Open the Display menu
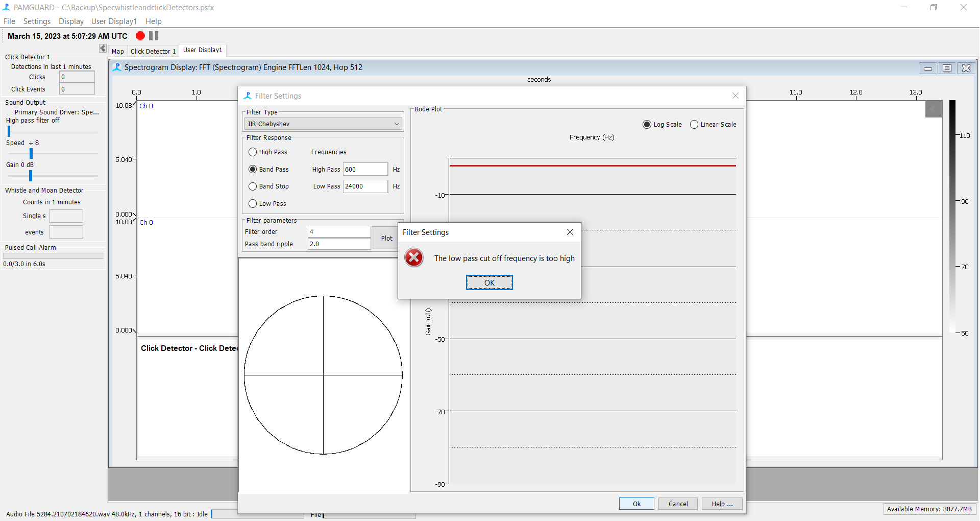Image resolution: width=980 pixels, height=521 pixels. [71, 21]
